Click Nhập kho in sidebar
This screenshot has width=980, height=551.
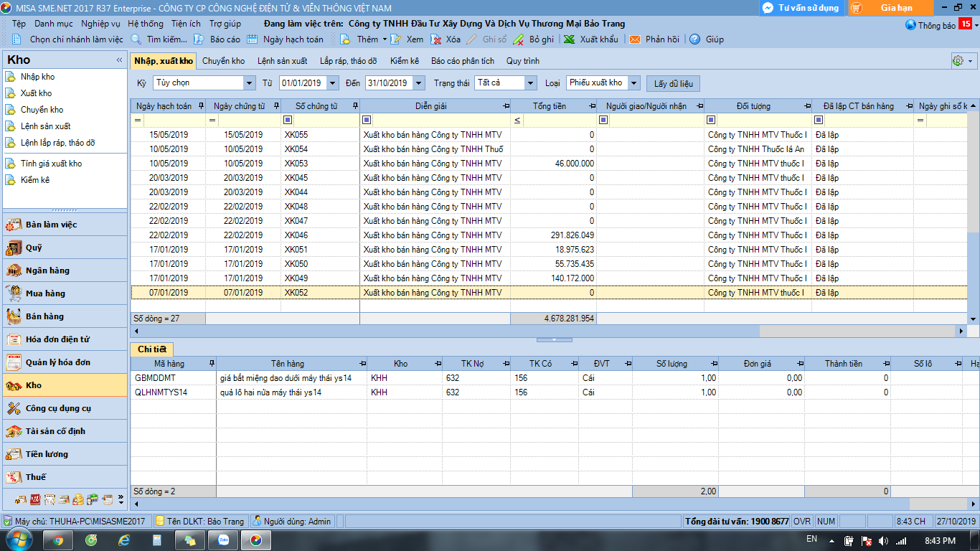pyautogui.click(x=37, y=77)
